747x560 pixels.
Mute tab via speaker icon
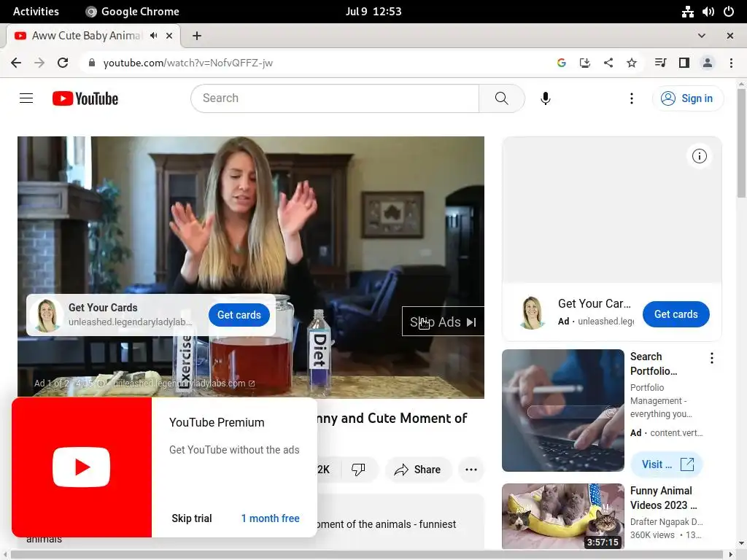[x=153, y=35]
